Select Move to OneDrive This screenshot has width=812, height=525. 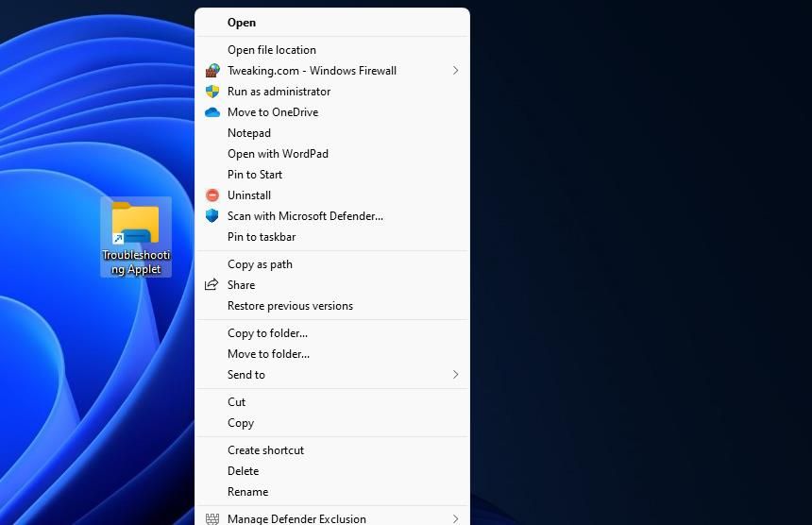point(332,112)
